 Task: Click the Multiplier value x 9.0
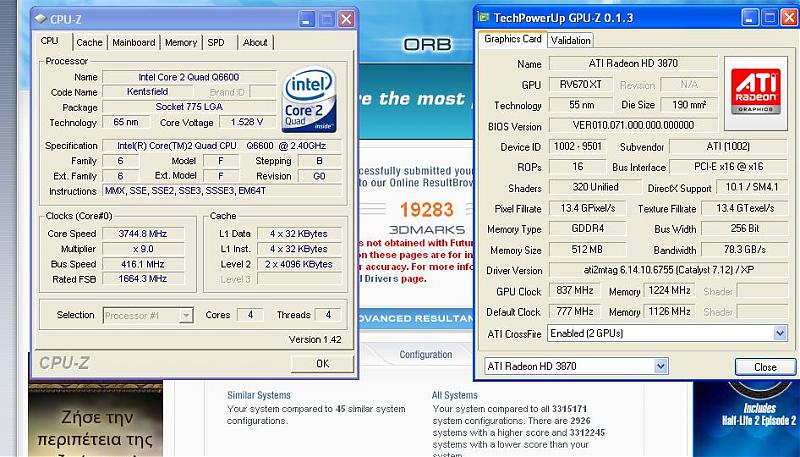pos(143,249)
